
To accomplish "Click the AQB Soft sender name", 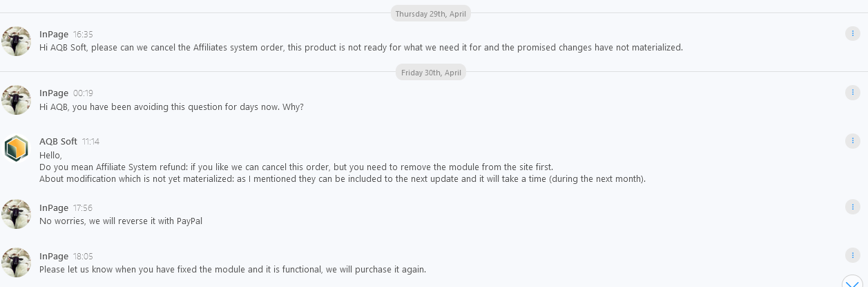I will [x=58, y=141].
